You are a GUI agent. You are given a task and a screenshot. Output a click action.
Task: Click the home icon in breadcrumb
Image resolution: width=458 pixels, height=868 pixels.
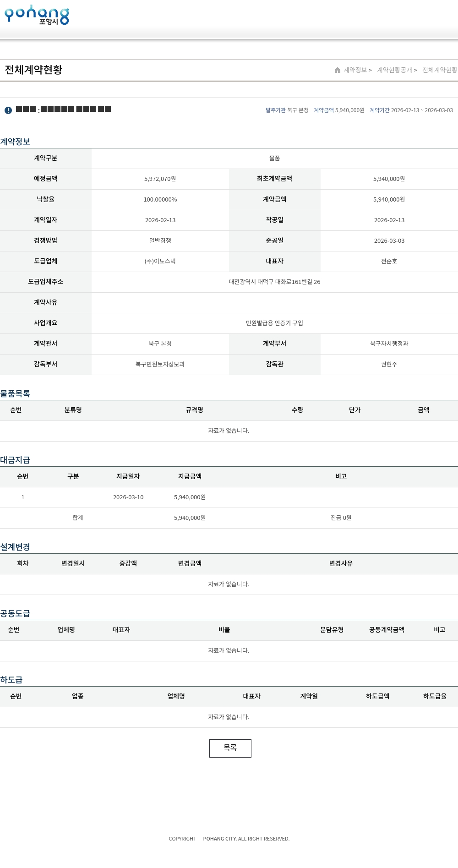coord(338,70)
